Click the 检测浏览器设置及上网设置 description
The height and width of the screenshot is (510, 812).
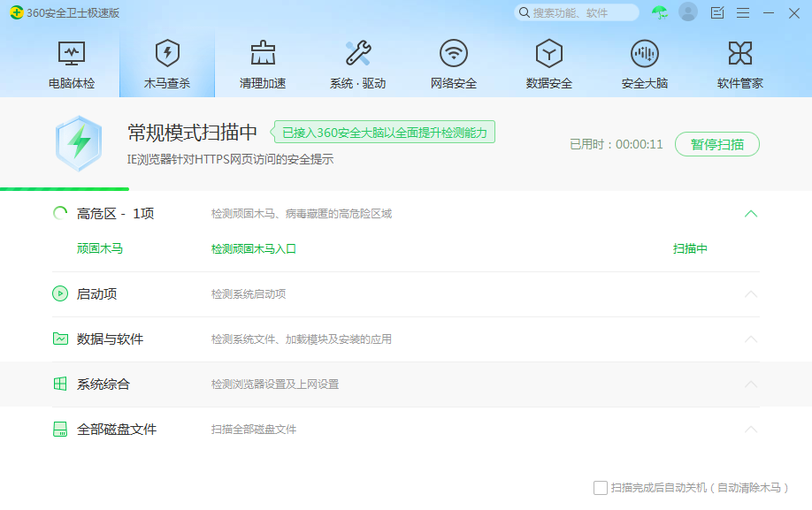[275, 384]
